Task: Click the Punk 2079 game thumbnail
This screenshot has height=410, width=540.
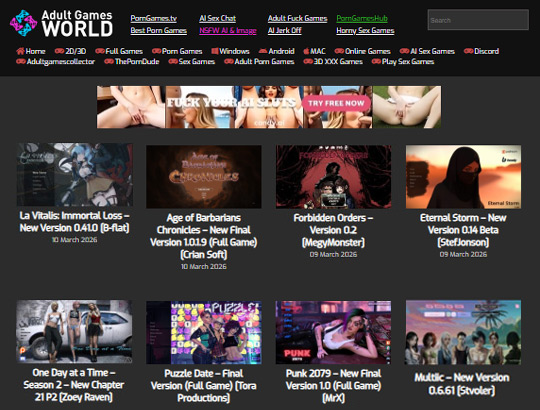Action: [333, 333]
